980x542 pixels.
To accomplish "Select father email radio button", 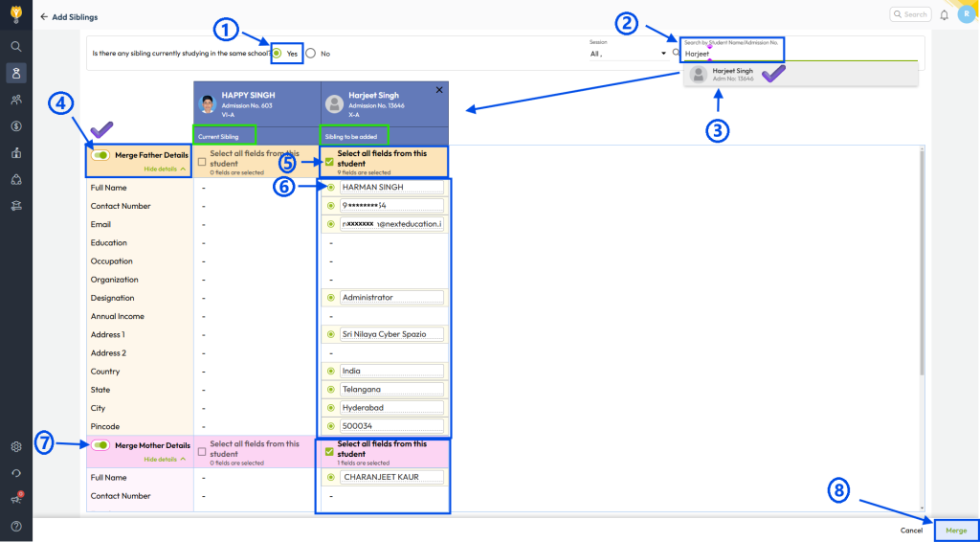I will pyautogui.click(x=331, y=224).
